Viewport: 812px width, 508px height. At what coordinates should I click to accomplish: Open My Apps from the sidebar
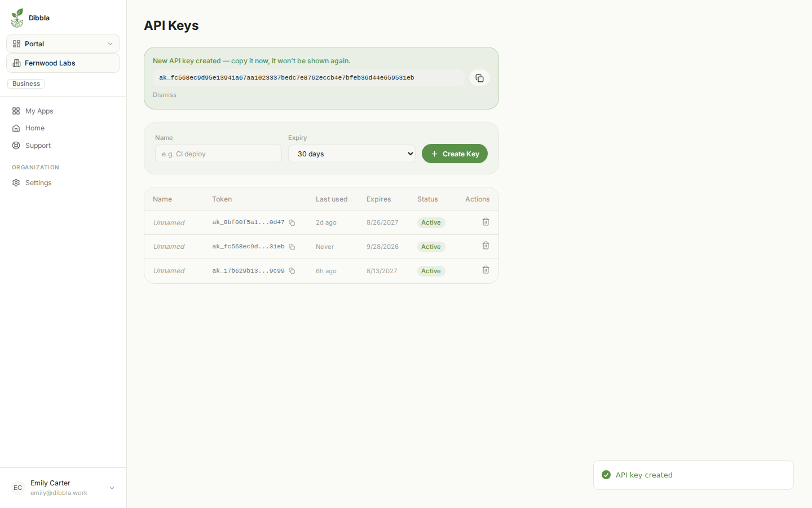pos(63,111)
